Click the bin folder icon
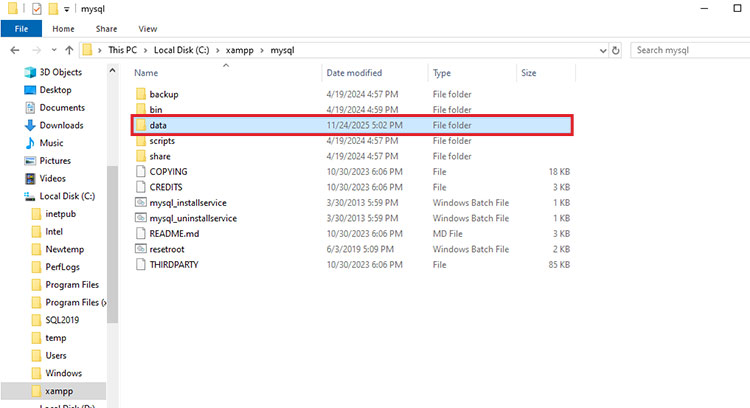Screen dimensions: 750x408 141,109
